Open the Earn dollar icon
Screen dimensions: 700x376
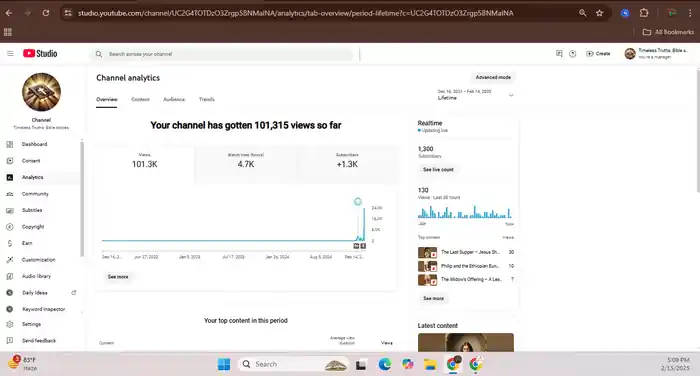10,243
